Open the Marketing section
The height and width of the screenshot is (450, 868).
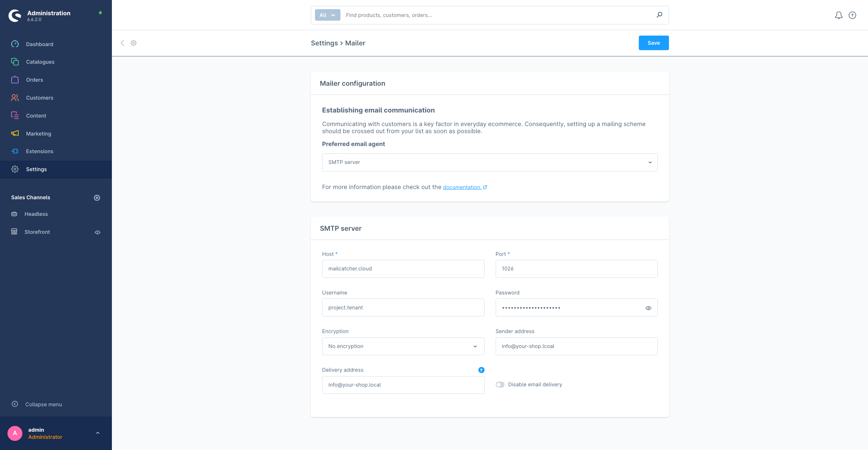point(38,134)
